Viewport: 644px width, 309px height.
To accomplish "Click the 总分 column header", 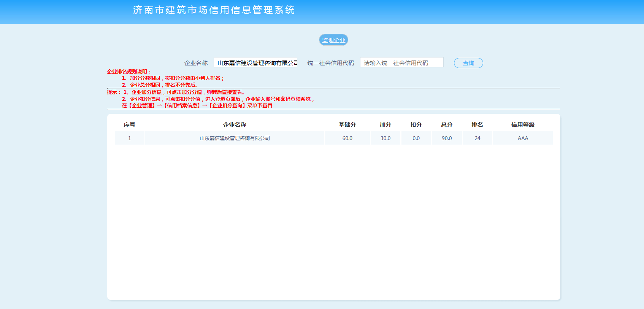I will click(x=447, y=124).
